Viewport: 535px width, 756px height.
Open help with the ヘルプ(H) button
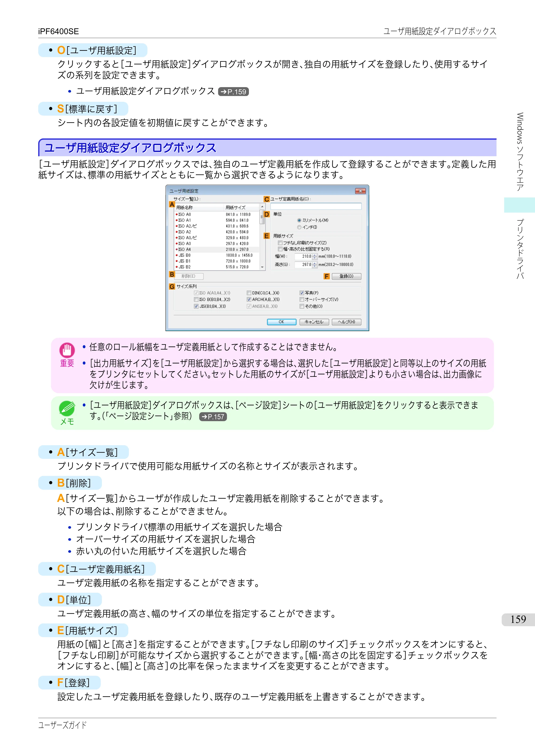(346, 322)
